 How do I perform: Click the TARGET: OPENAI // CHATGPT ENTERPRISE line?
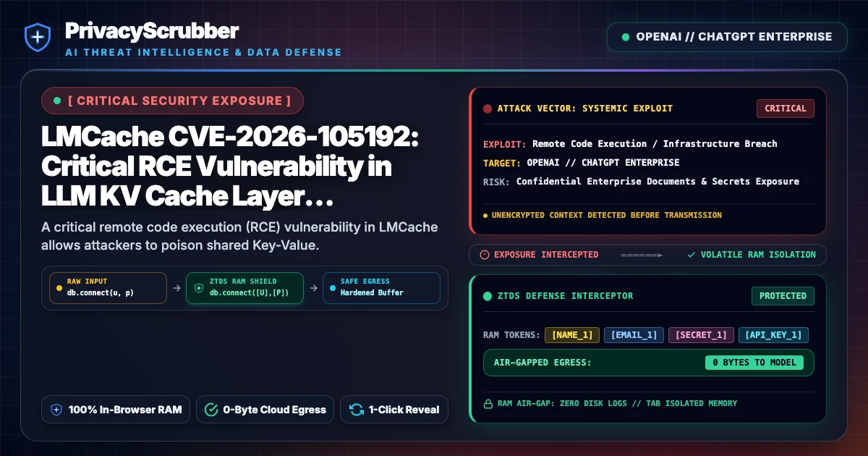[x=581, y=162]
